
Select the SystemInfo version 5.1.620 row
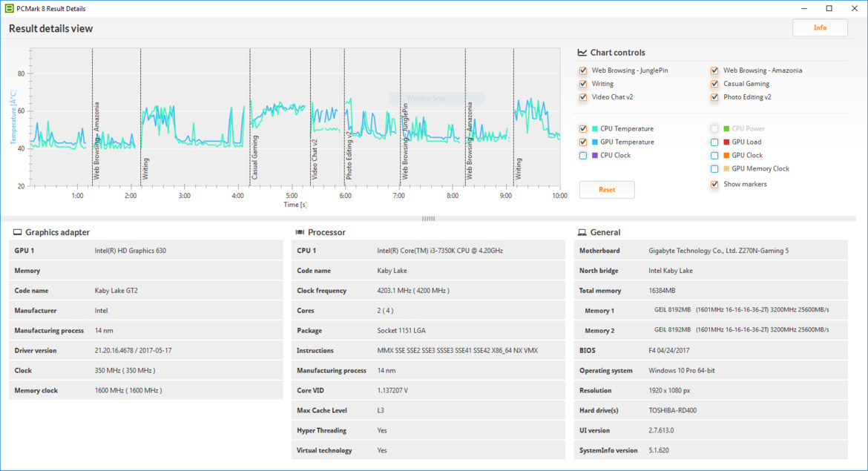coord(711,450)
